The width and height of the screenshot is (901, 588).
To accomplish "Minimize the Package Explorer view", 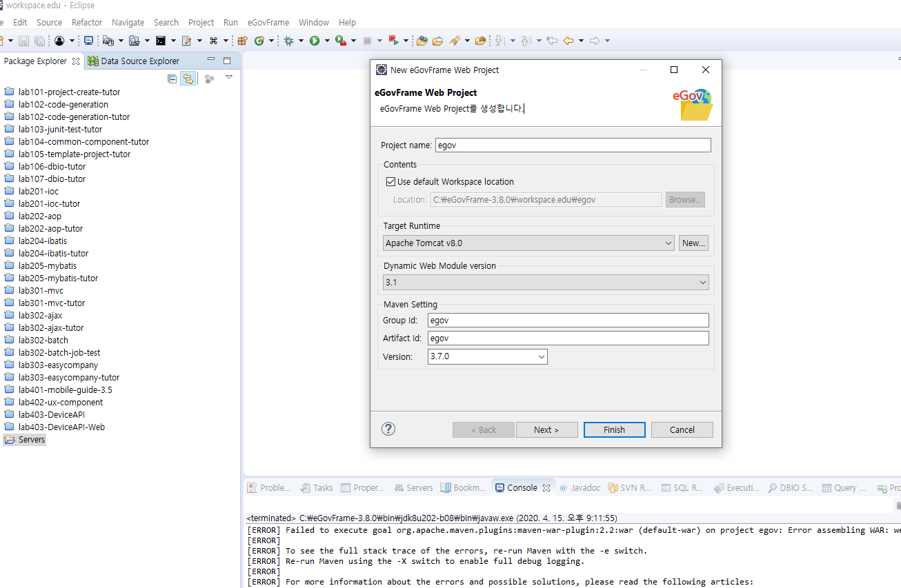I will click(211, 60).
